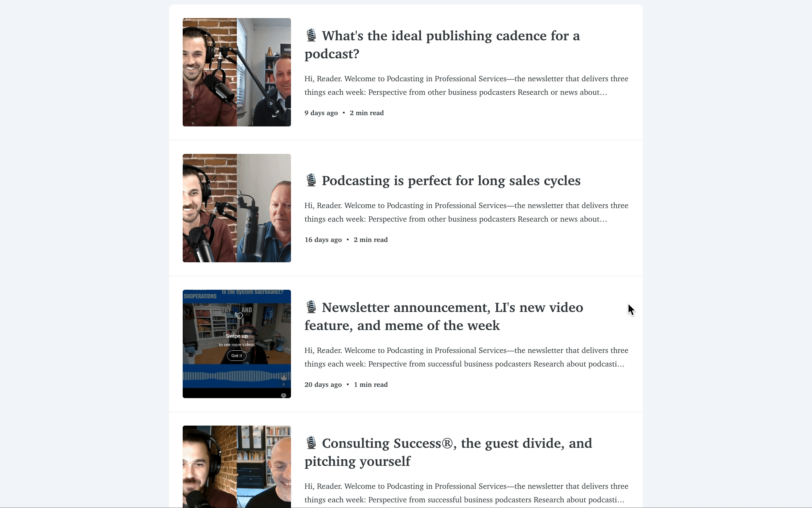The image size is (812, 508).
Task: Open "Podcasting is perfect for long sales cycles"
Action: click(451, 181)
